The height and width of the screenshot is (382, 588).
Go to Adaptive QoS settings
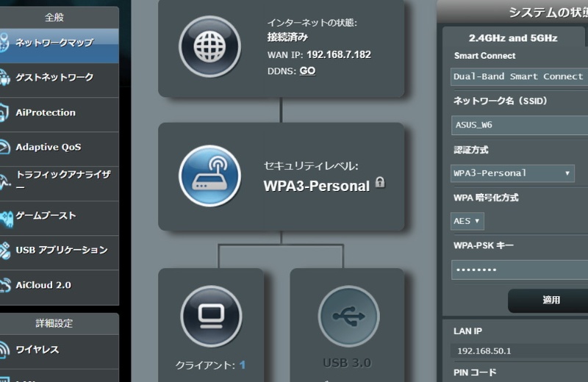click(x=59, y=147)
